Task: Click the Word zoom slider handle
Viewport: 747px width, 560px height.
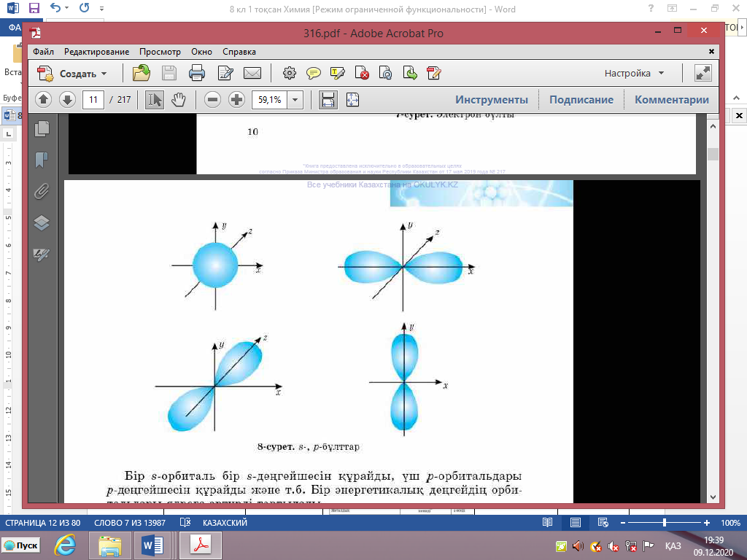Action: point(665,523)
